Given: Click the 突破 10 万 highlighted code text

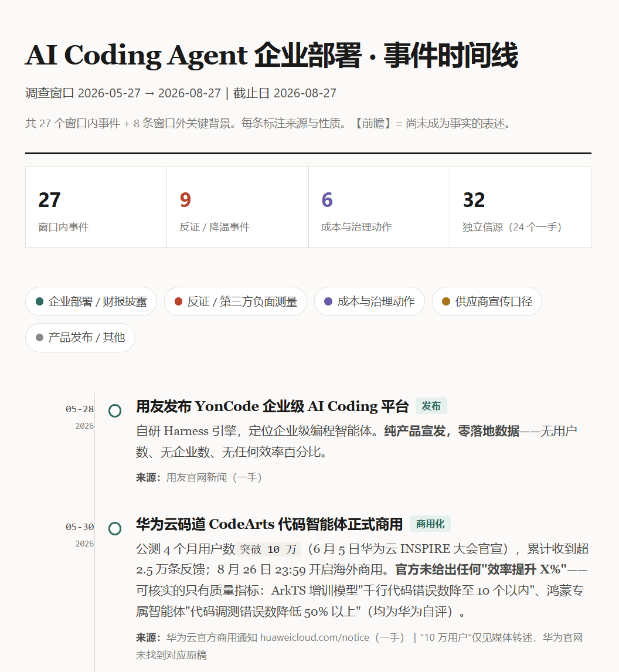Looking at the screenshot, I should click(x=268, y=549).
